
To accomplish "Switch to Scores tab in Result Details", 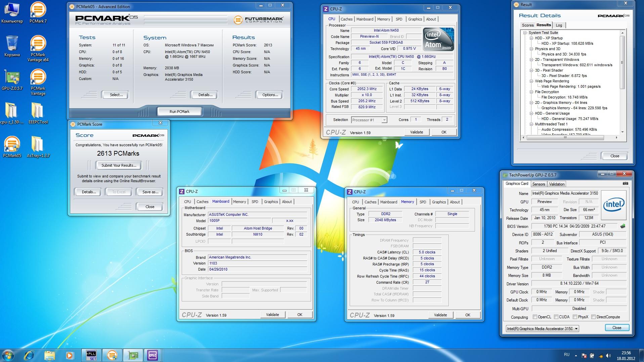I will [x=527, y=25].
